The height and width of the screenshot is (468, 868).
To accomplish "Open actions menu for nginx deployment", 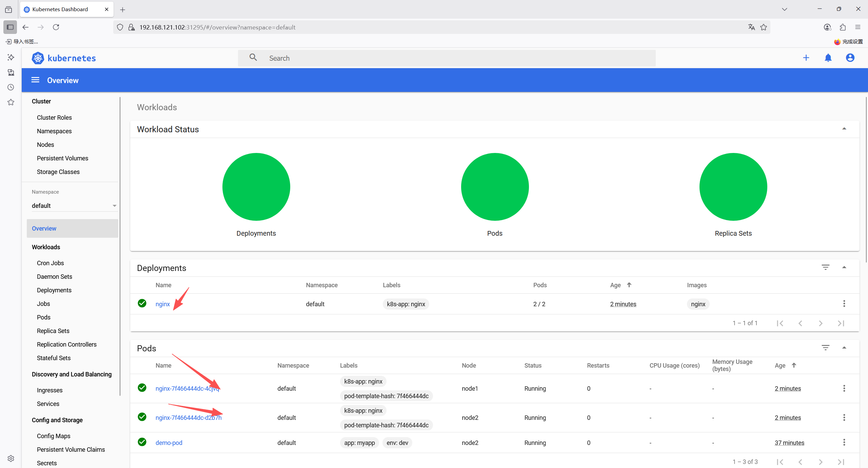I will pyautogui.click(x=844, y=304).
